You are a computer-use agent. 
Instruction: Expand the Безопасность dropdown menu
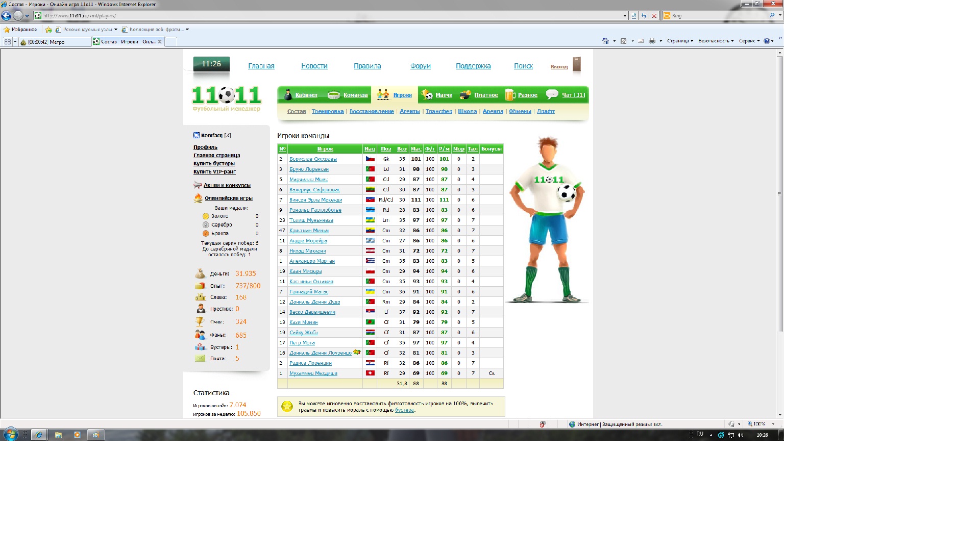coord(716,41)
